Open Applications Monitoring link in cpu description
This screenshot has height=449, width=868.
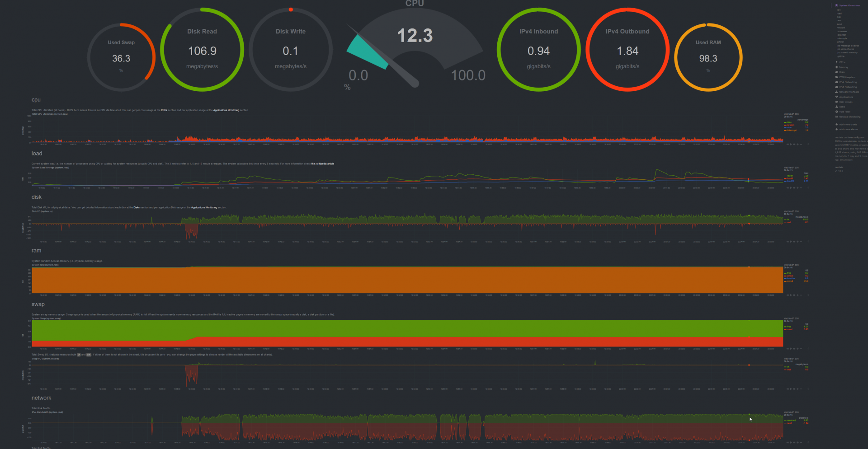click(226, 110)
